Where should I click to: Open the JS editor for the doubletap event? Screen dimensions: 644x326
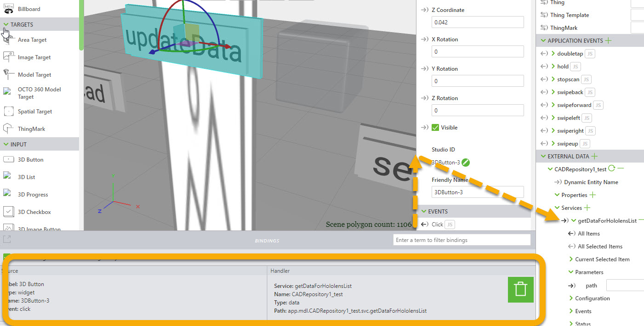click(x=589, y=53)
